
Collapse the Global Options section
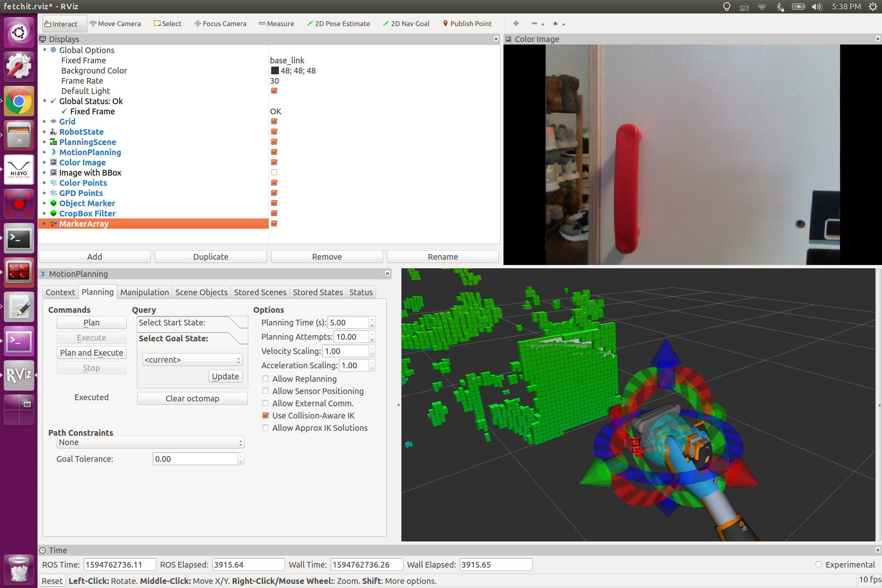(x=45, y=50)
